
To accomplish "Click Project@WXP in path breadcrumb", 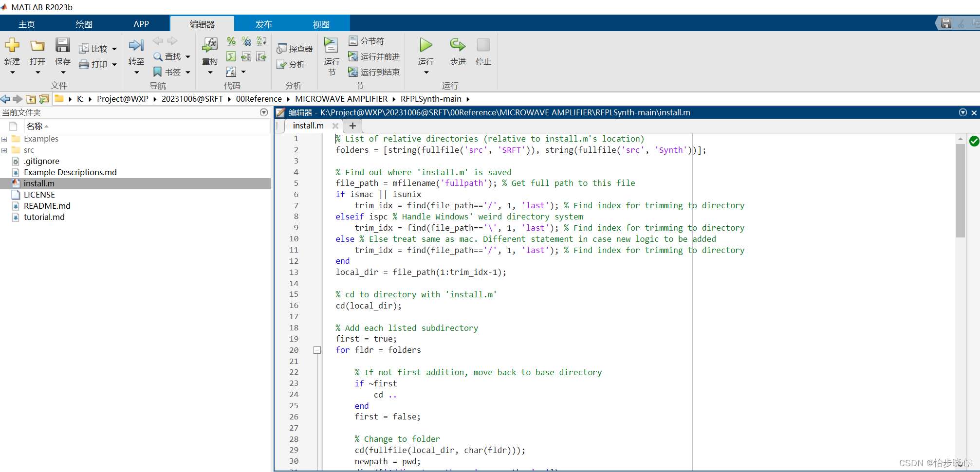I will click(122, 99).
